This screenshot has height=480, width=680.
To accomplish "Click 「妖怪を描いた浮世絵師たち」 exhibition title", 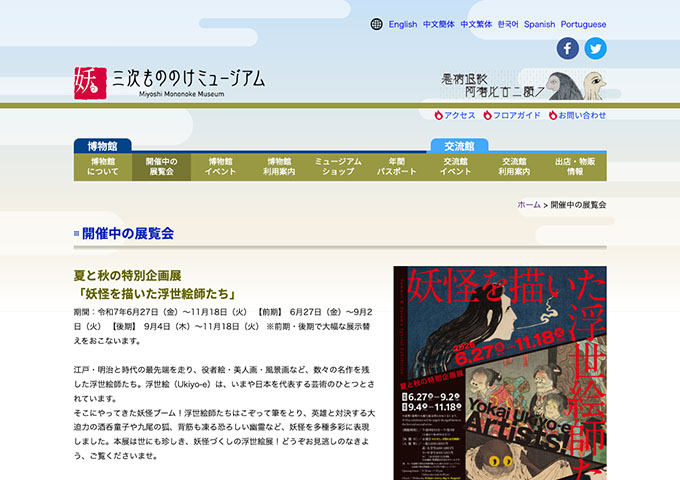I will coord(156,294).
